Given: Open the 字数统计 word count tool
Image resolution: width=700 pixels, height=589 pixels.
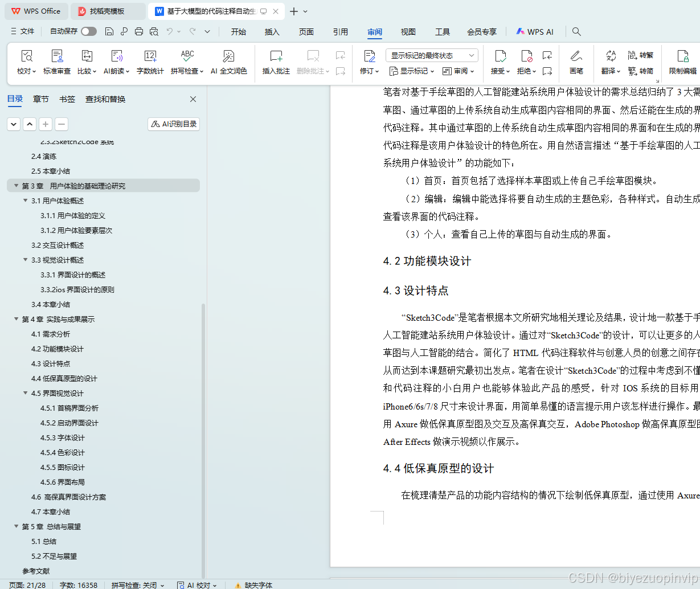Looking at the screenshot, I should [150, 62].
